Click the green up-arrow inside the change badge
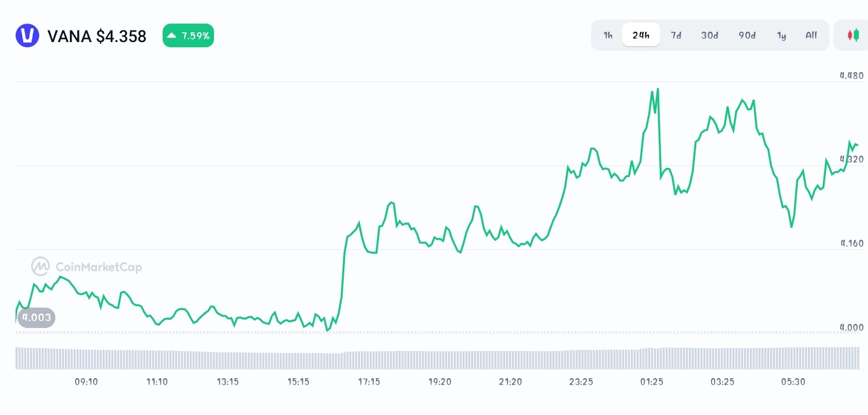Image resolution: width=868 pixels, height=415 pixels. pyautogui.click(x=171, y=35)
